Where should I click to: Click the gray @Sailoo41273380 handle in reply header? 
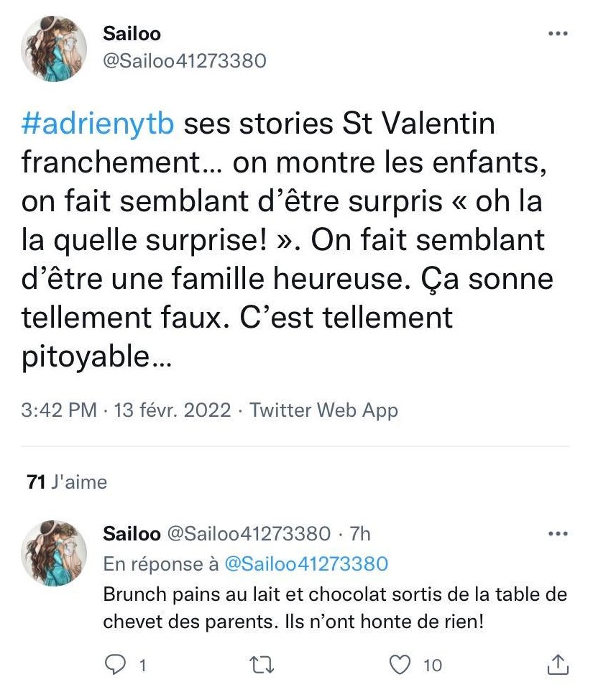[249, 533]
